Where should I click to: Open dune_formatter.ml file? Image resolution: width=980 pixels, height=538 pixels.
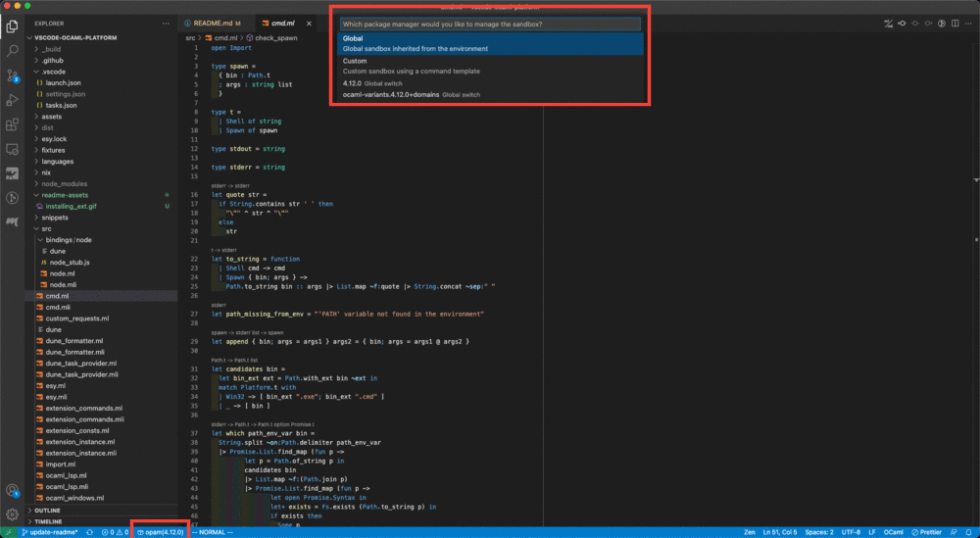pyautogui.click(x=101, y=341)
